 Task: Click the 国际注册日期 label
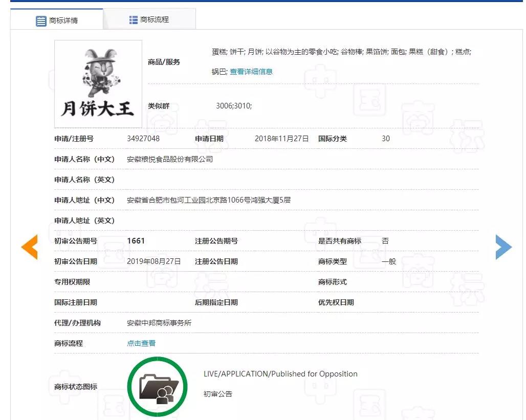(x=76, y=302)
